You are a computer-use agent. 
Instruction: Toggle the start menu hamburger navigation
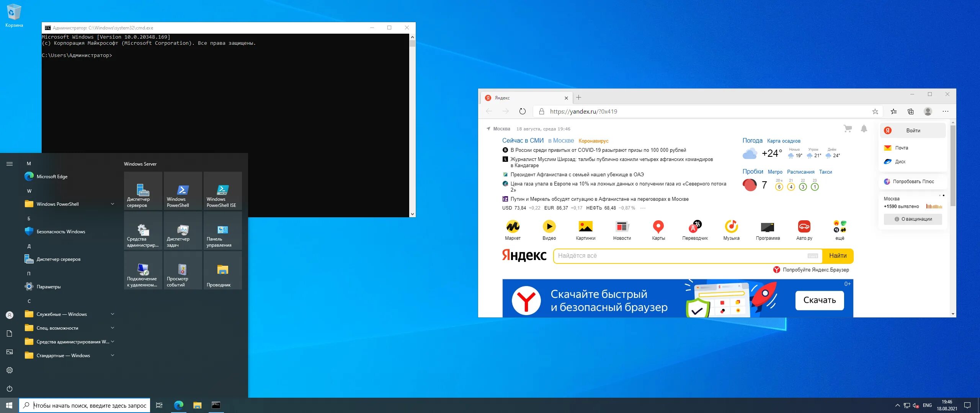10,164
